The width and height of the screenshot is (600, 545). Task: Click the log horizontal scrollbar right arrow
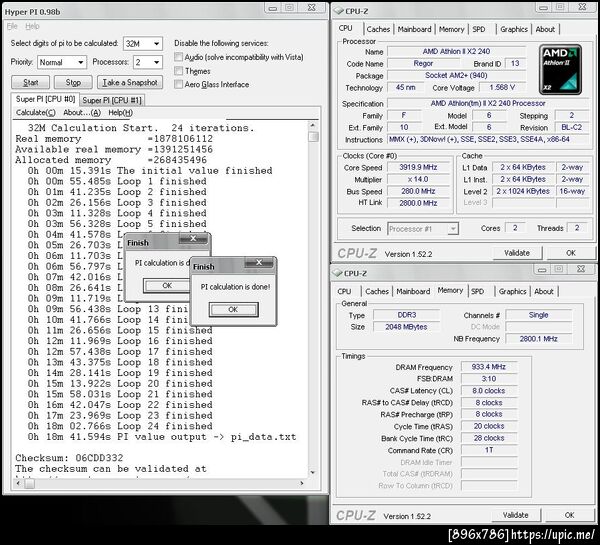point(302,483)
